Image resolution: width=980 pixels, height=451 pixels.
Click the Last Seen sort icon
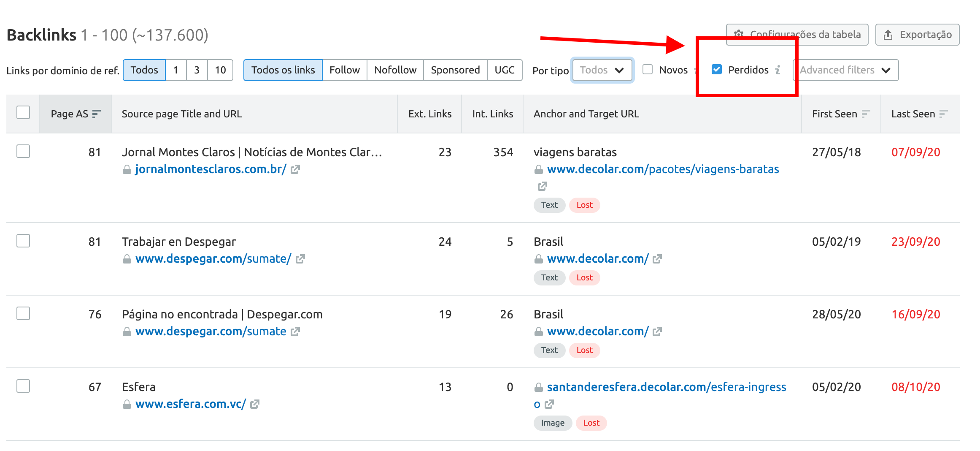pyautogui.click(x=944, y=114)
